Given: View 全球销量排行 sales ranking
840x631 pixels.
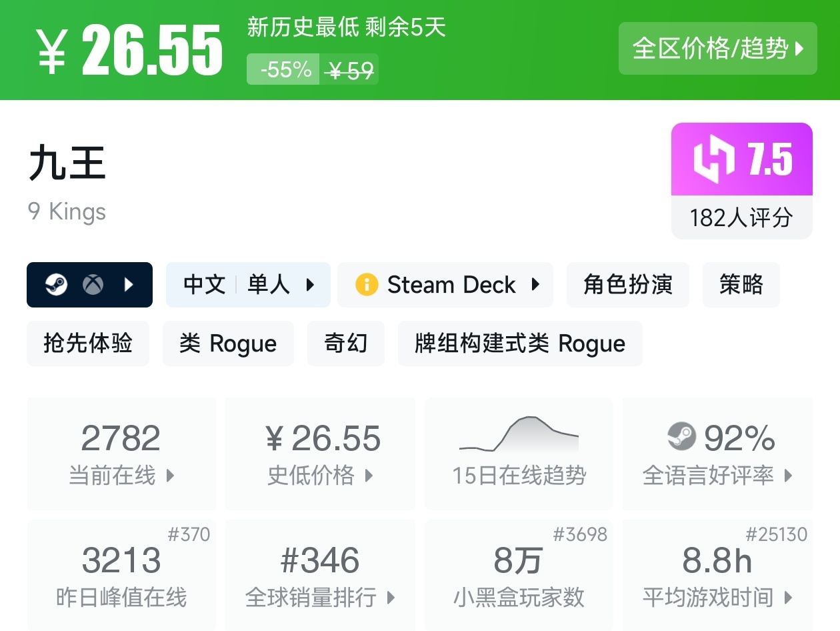Looking at the screenshot, I should pos(320,575).
